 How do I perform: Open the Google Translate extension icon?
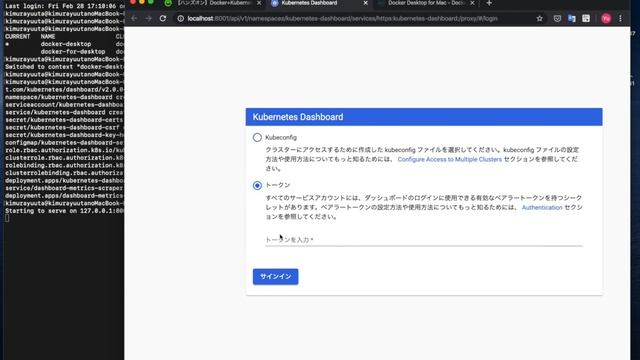tap(571, 18)
